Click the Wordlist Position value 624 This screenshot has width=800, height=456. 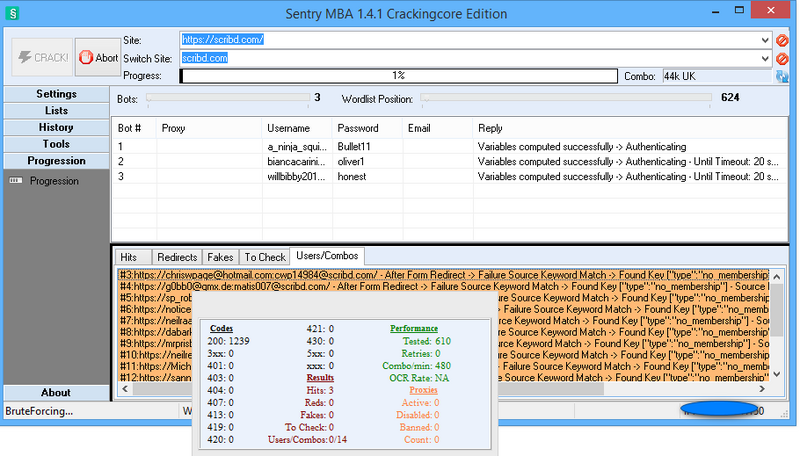(730, 97)
